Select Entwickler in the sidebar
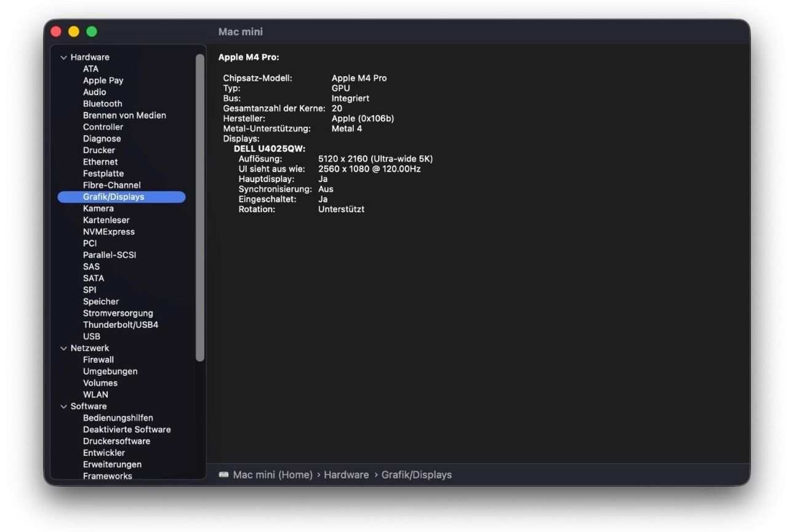 click(x=104, y=453)
